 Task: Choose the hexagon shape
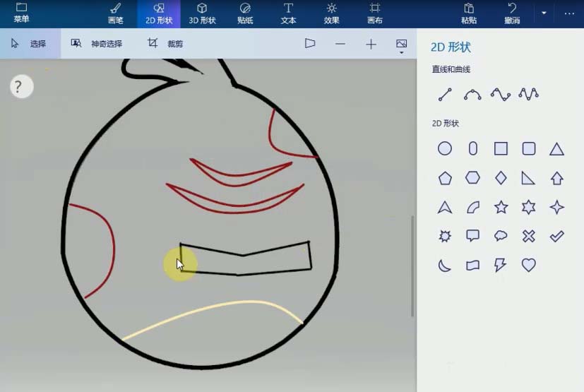472,178
